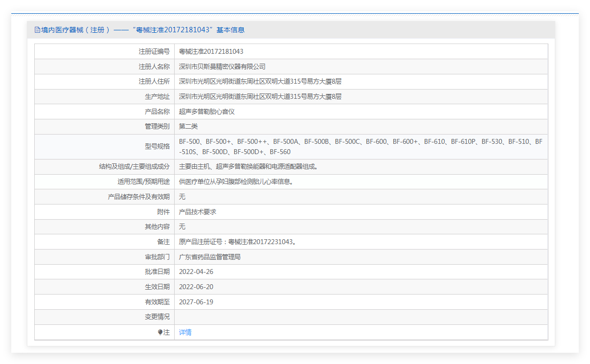Click the address in the 生产地址 row

pyautogui.click(x=260, y=97)
